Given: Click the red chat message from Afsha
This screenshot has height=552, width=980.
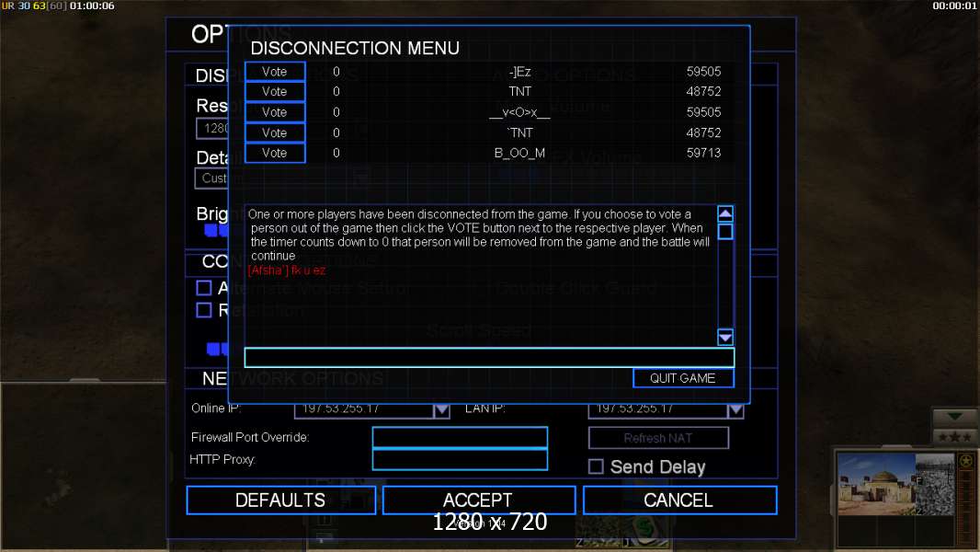Looking at the screenshot, I should click(x=286, y=270).
